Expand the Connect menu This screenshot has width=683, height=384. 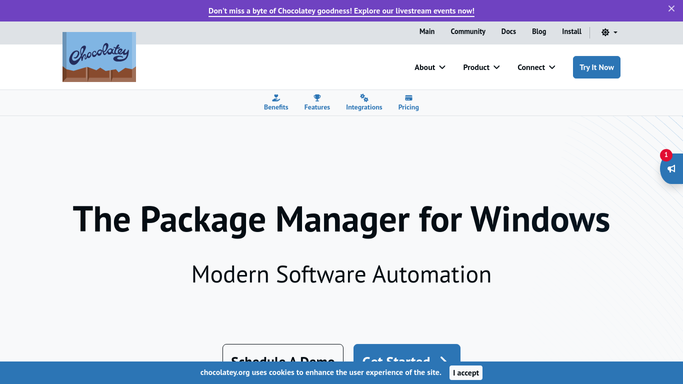click(x=536, y=67)
